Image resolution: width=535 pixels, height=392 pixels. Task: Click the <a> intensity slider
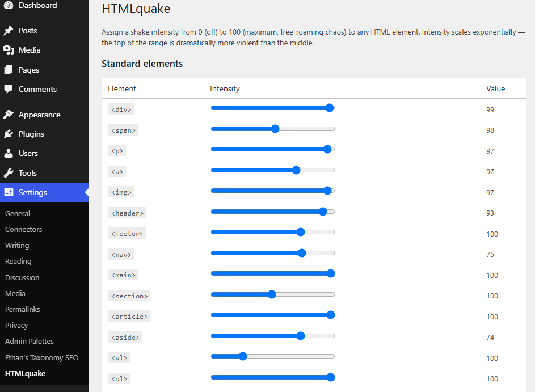pyautogui.click(x=273, y=170)
